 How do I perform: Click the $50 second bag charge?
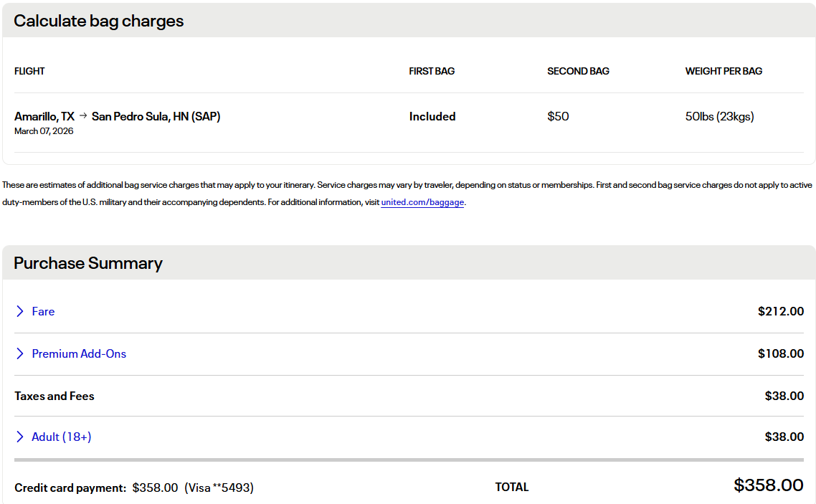pos(558,116)
